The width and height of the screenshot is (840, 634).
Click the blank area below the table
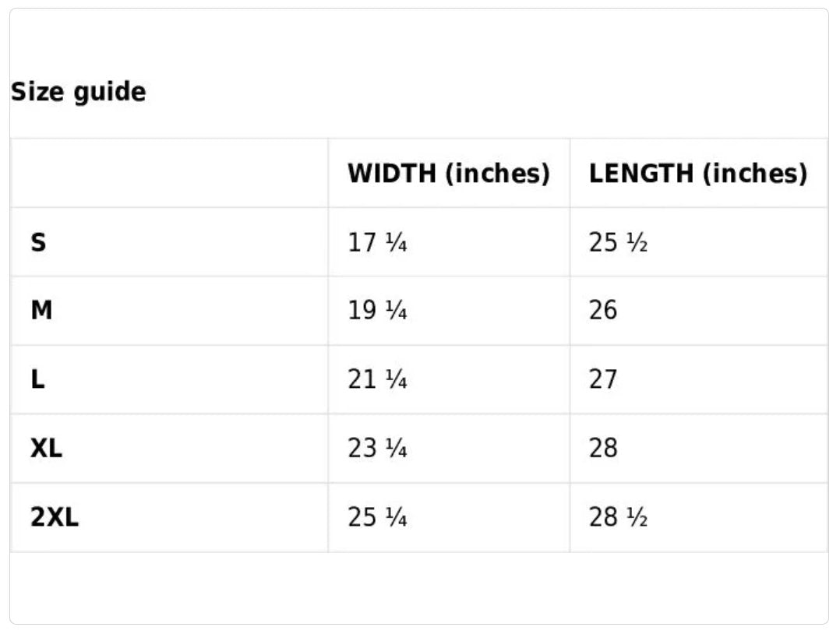coord(419,588)
